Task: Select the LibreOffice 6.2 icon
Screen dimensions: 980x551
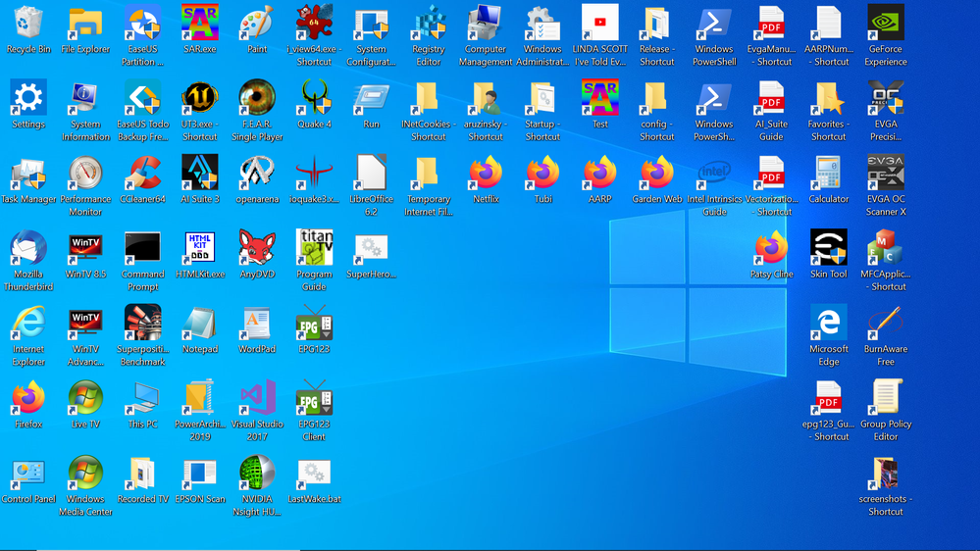Action: pyautogui.click(x=371, y=173)
